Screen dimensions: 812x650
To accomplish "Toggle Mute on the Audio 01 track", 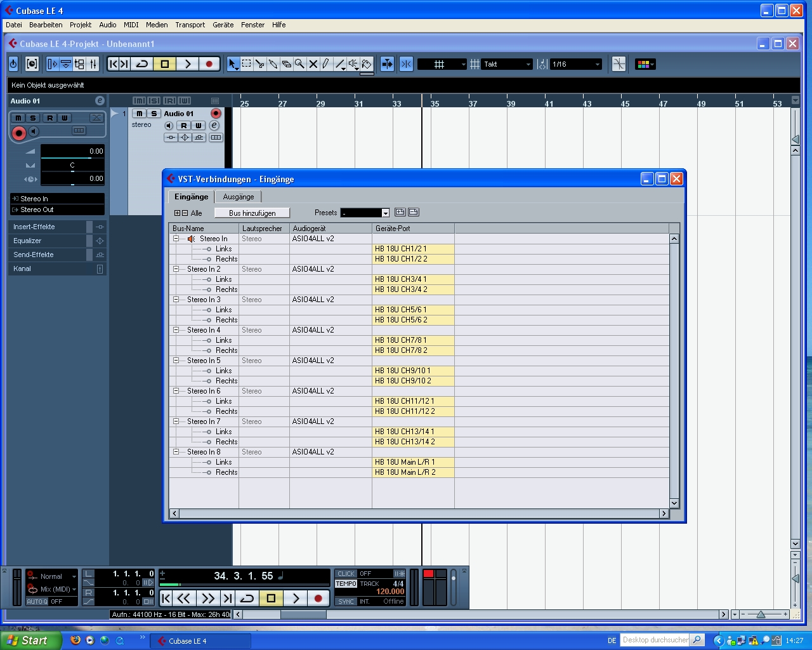I will click(x=140, y=114).
